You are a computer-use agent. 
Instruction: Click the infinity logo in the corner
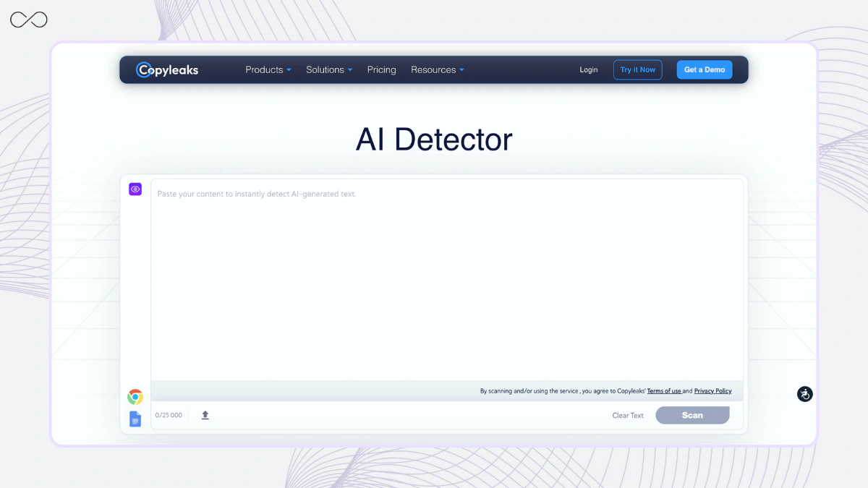tap(29, 20)
